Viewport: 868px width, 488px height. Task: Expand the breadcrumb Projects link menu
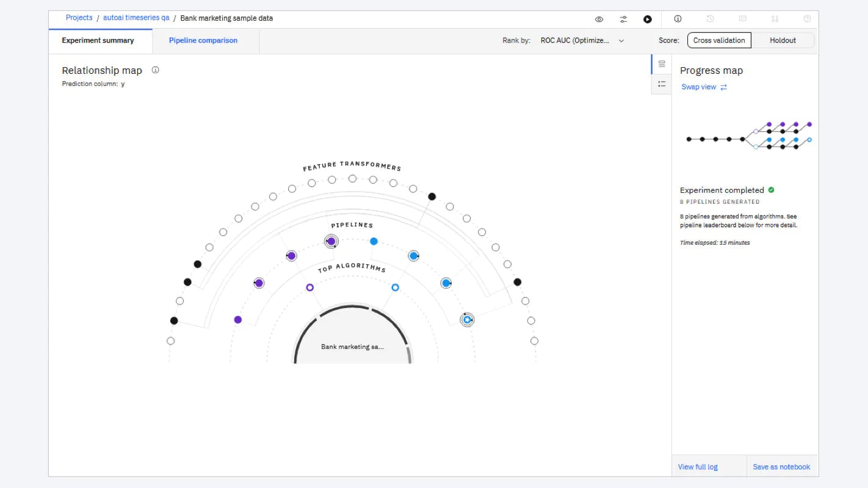pyautogui.click(x=79, y=18)
